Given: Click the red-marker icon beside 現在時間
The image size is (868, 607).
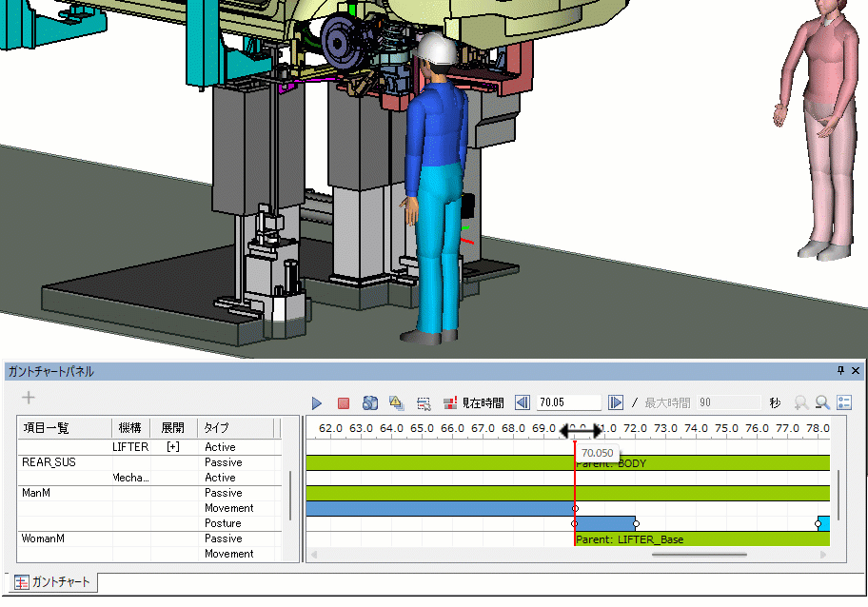Looking at the screenshot, I should click(x=450, y=403).
